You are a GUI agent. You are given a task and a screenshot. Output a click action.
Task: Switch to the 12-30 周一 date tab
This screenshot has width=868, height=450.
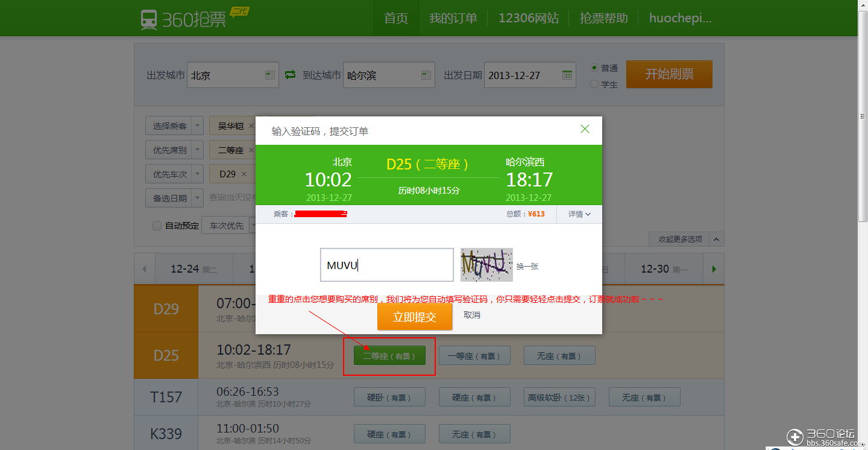pos(664,269)
